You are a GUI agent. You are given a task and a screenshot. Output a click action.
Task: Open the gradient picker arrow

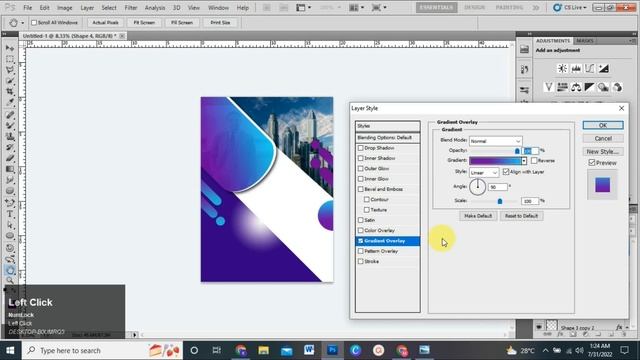point(524,161)
